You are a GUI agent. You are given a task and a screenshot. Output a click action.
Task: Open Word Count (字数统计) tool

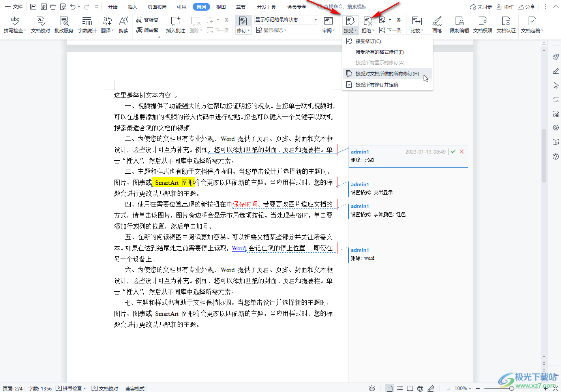click(x=87, y=25)
